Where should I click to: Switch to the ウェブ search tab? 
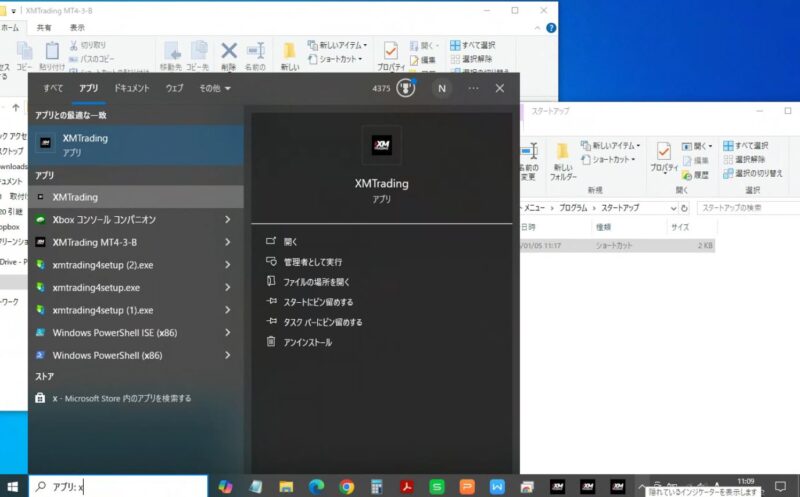click(174, 88)
